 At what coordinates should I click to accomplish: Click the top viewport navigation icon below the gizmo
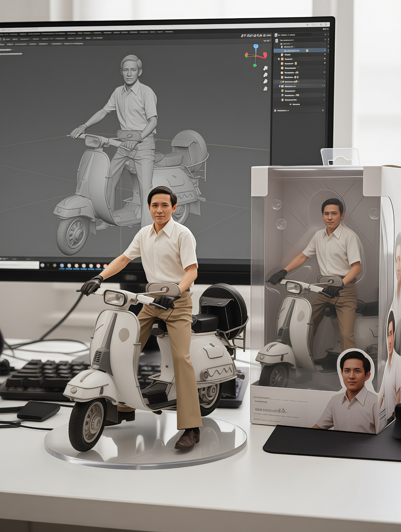coord(265,68)
